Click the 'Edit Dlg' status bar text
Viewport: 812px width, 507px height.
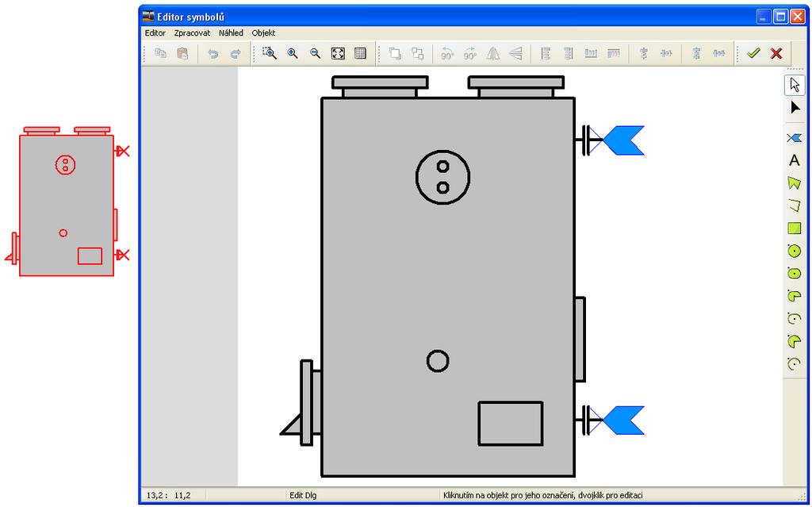tap(303, 495)
